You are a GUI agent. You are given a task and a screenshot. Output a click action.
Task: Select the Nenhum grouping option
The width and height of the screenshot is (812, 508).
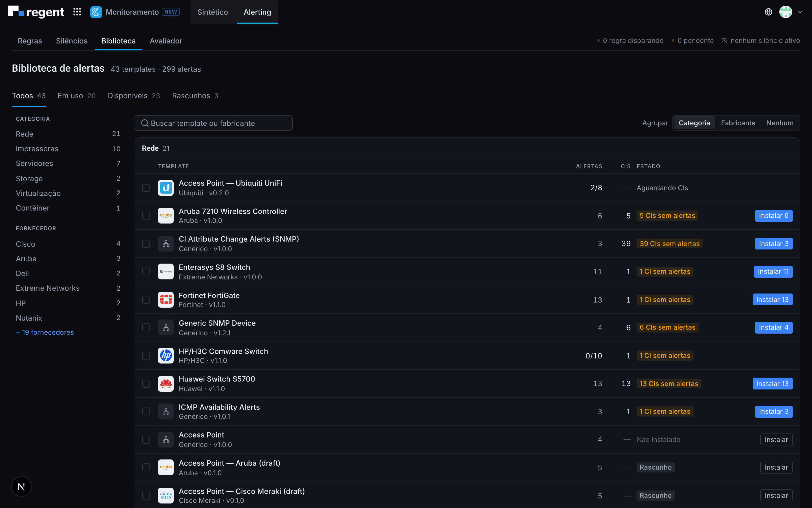tap(780, 123)
